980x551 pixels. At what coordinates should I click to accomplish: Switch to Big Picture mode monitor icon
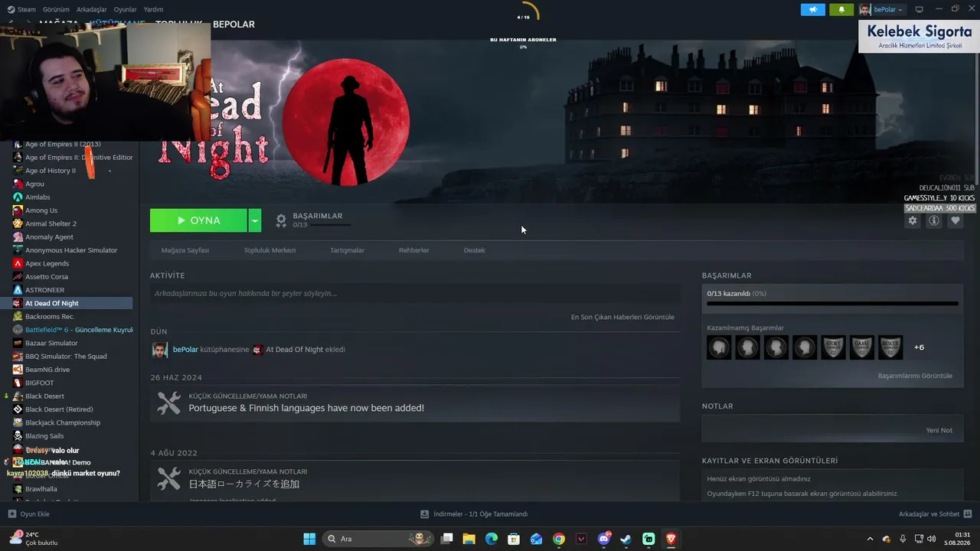[x=920, y=9]
